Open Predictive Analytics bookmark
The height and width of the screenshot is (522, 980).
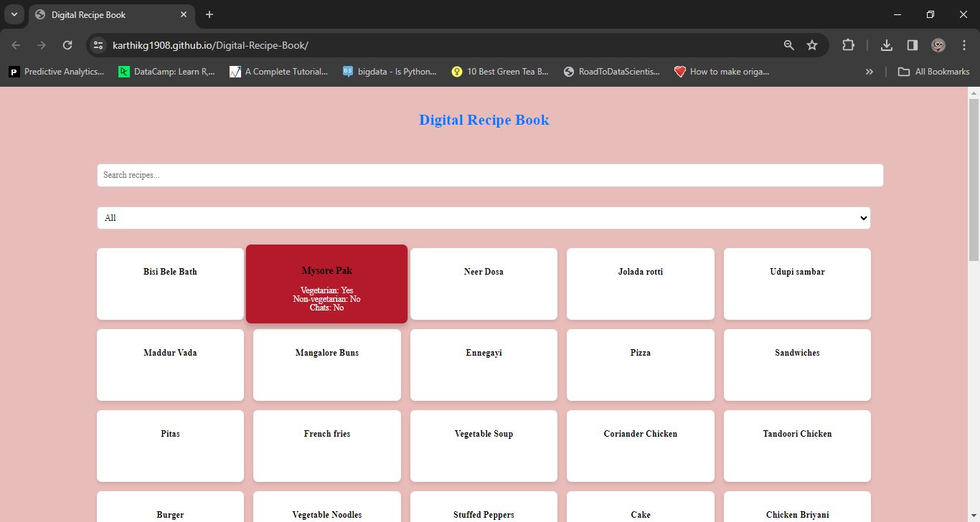pos(57,72)
